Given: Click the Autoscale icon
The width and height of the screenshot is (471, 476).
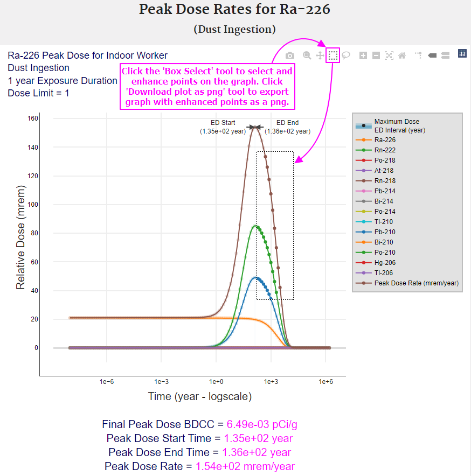Looking at the screenshot, I should [x=389, y=55].
